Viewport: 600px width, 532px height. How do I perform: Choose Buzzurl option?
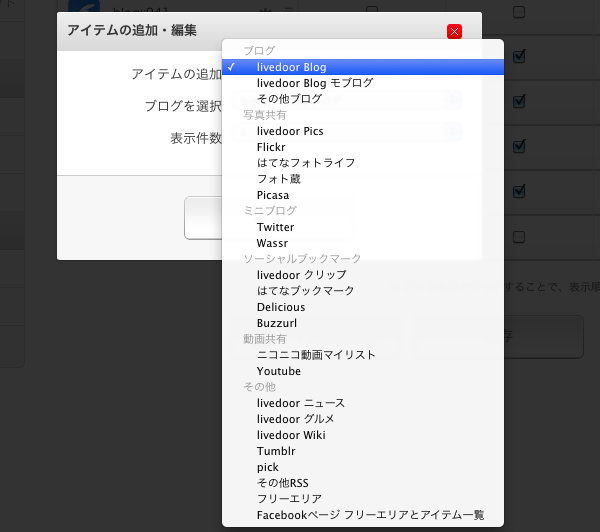click(363, 323)
